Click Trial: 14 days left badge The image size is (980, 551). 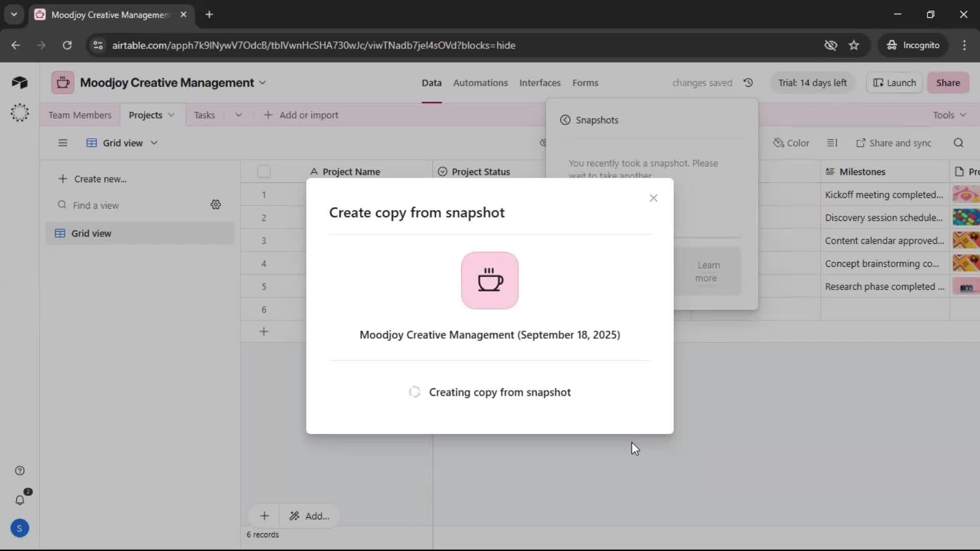[812, 83]
